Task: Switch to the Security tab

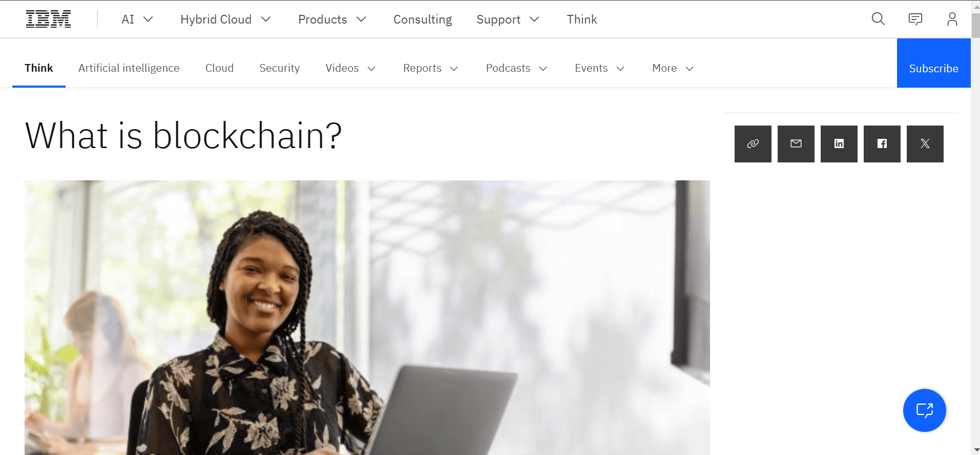Action: (x=279, y=68)
